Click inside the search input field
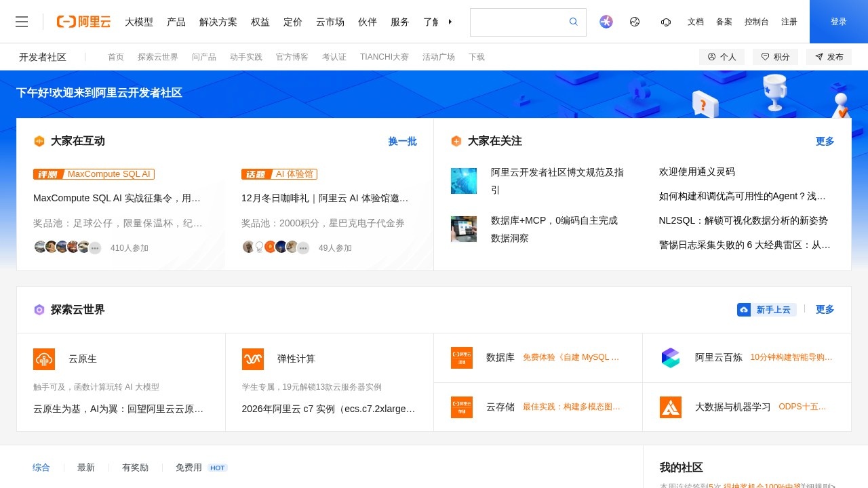This screenshot has height=488, width=868. pyautogui.click(x=522, y=21)
